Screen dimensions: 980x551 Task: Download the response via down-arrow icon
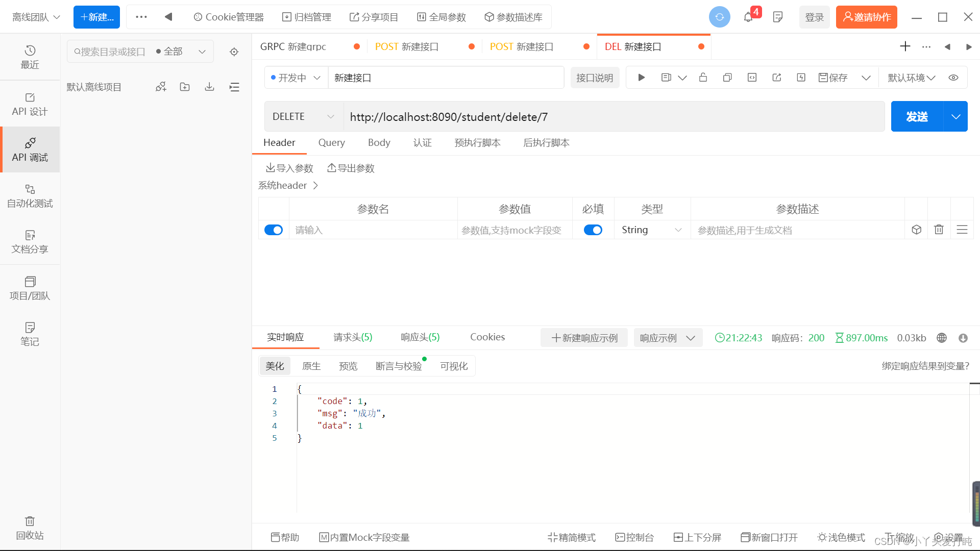coord(963,338)
